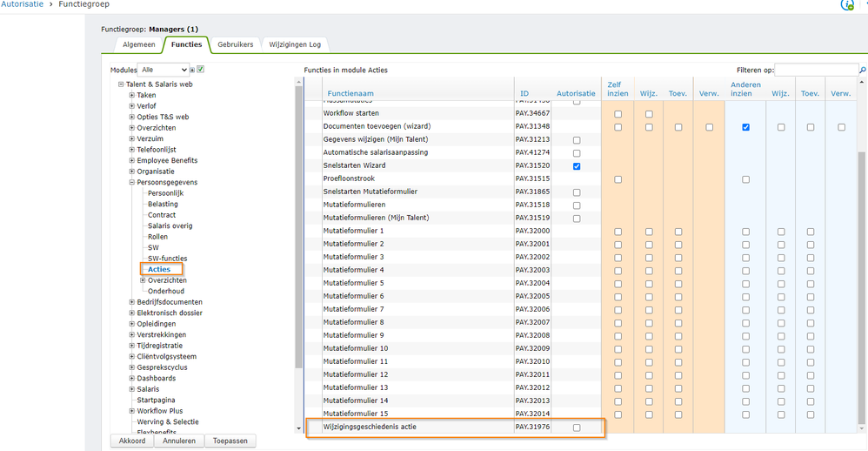The height and width of the screenshot is (451, 868).
Task: Collapse the Talent & Salaris web root node
Action: tap(121, 84)
